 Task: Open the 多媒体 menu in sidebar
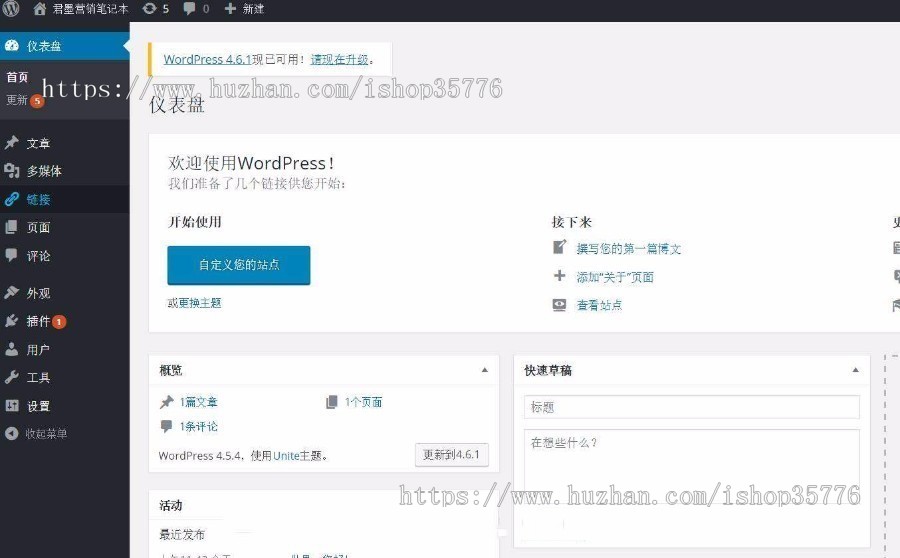coord(44,171)
